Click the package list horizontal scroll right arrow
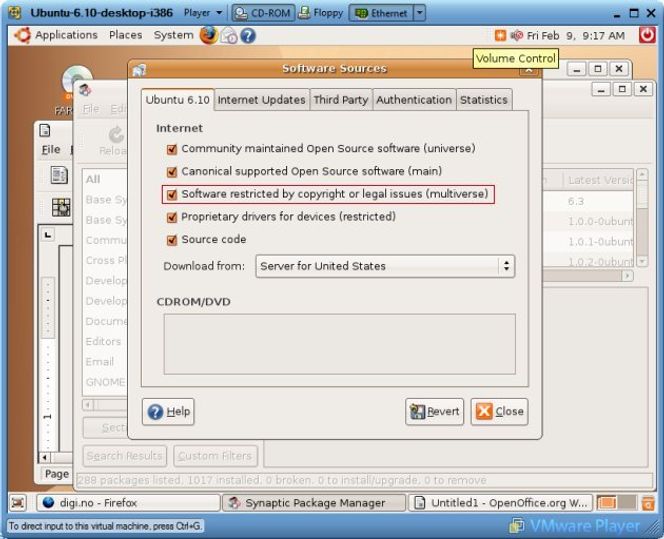The image size is (664, 539). 628,276
